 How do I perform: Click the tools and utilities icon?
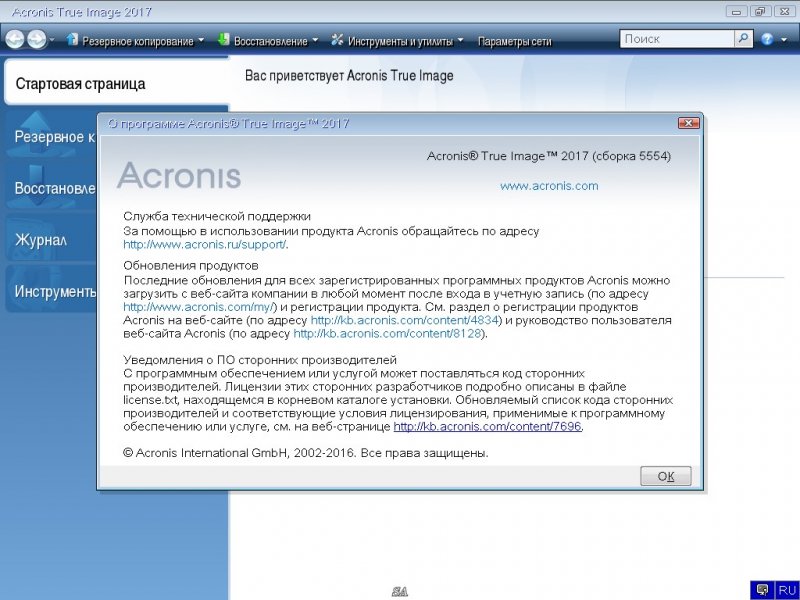[x=337, y=39]
